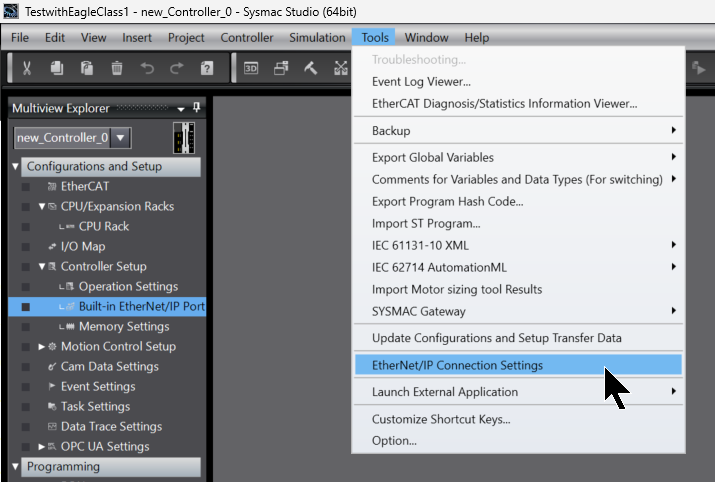Collapse the Programming section
The image size is (715, 482).
15,466
